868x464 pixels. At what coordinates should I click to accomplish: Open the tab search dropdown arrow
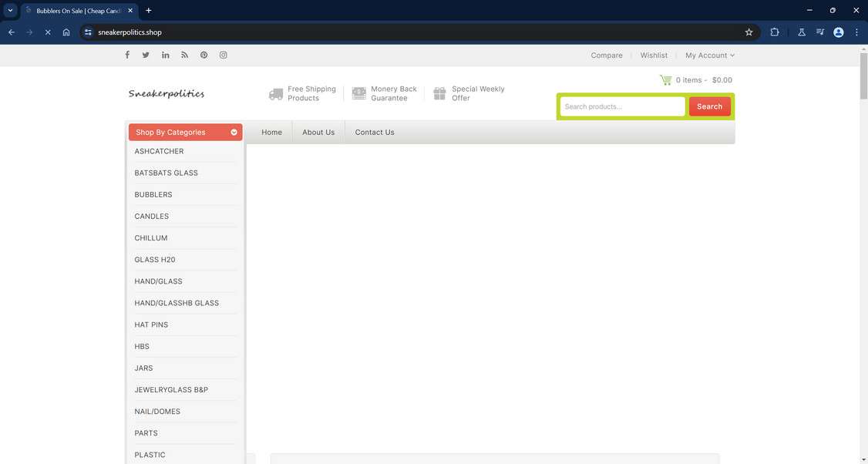(x=10, y=11)
